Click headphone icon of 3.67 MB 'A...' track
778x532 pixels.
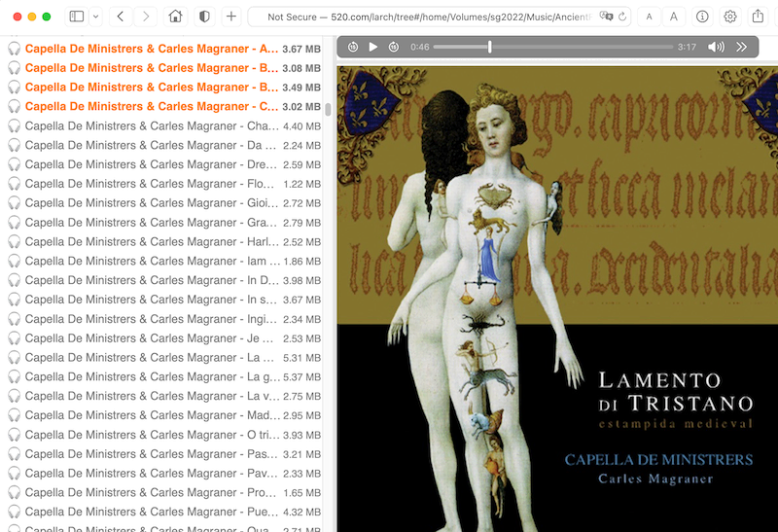click(15, 49)
